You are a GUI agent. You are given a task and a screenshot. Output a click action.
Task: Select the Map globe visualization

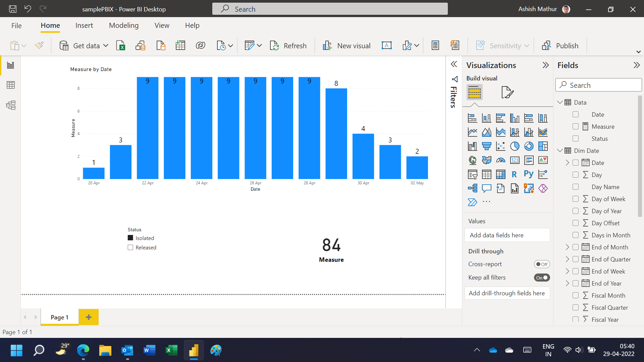click(x=472, y=160)
